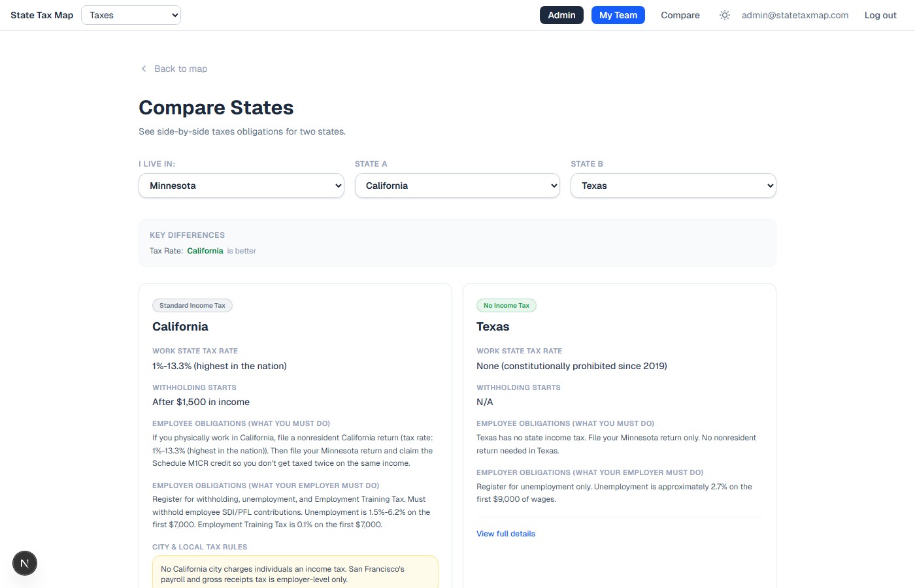Follow the Back to map link
This screenshot has height=588, width=915.
click(180, 69)
